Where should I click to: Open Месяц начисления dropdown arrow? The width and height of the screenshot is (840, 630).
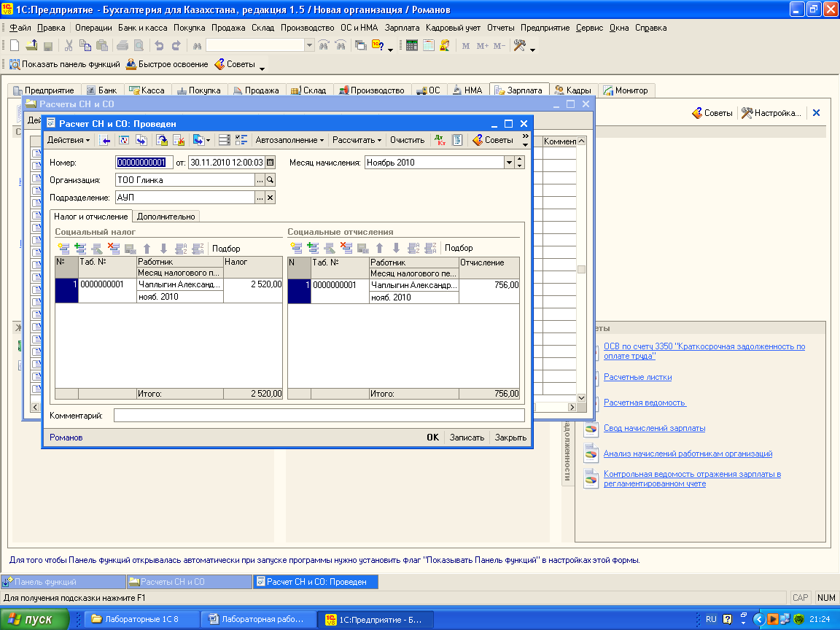pos(509,163)
